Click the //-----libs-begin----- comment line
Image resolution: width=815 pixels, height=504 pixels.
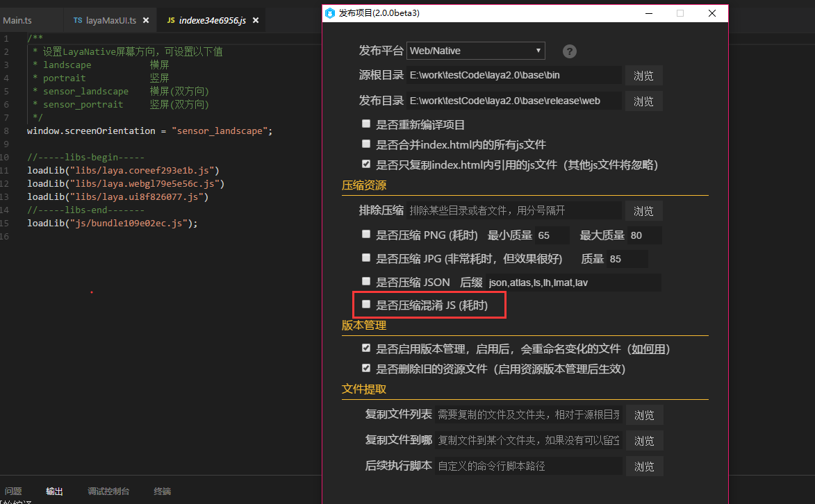pos(85,158)
